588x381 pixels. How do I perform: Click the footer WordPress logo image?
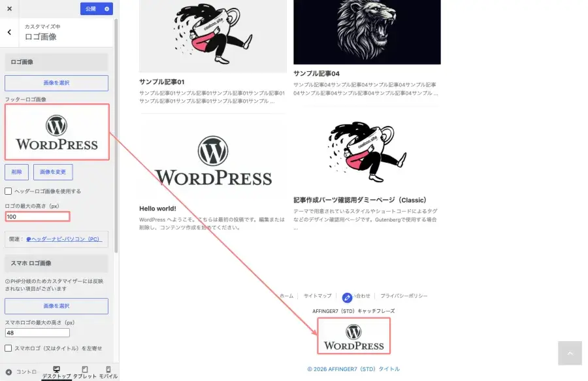(x=353, y=336)
